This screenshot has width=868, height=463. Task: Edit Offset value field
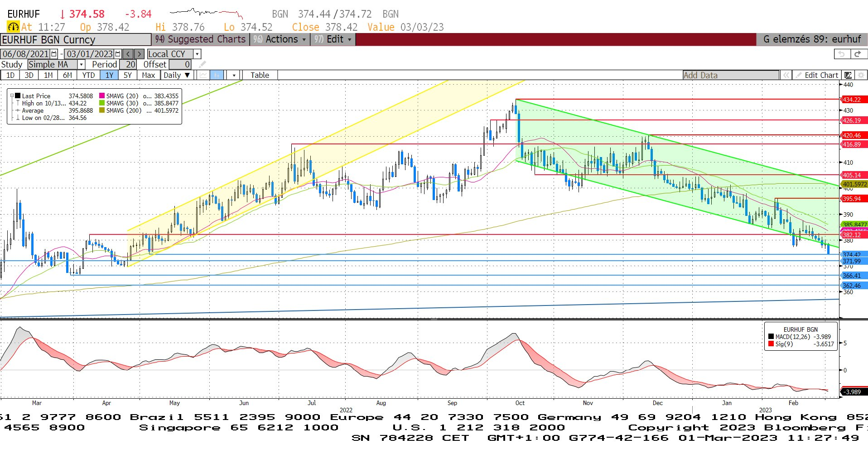click(x=180, y=64)
